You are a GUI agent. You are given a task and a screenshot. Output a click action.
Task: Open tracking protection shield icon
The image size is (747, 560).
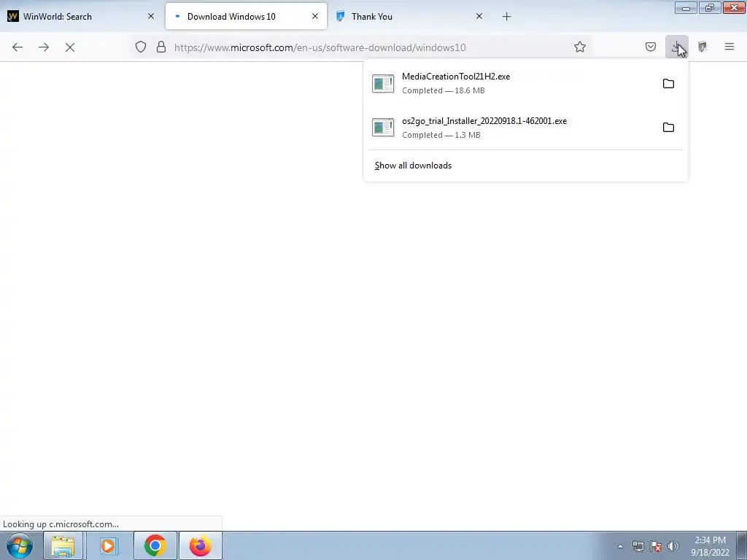[141, 47]
